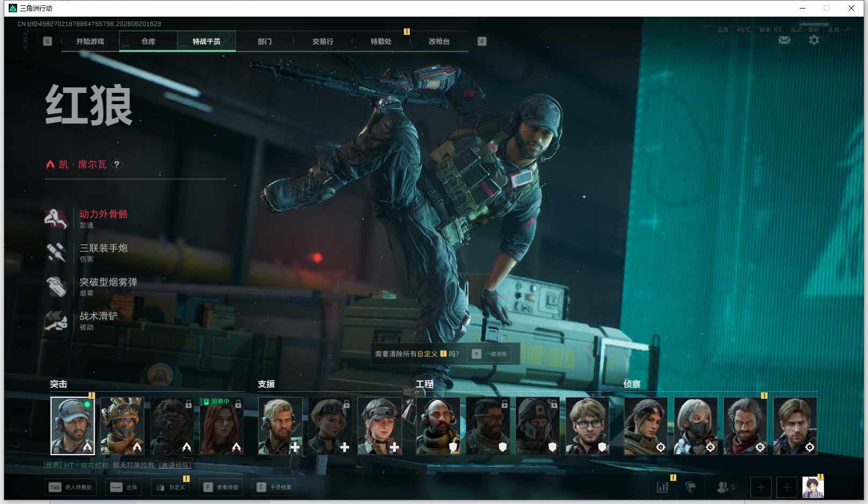Image resolution: width=868 pixels, height=504 pixels.
Task: Select the 突破型烟雾弹 skill icon
Action: [x=56, y=287]
